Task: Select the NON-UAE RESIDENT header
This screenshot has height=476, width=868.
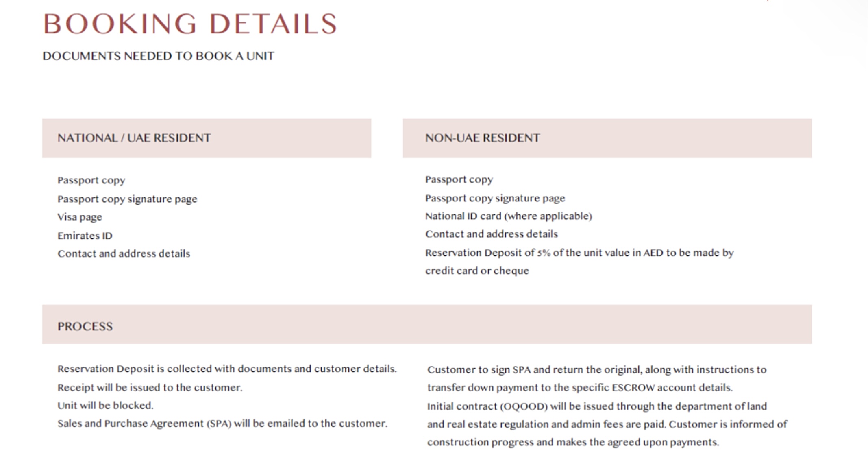Action: [483, 138]
